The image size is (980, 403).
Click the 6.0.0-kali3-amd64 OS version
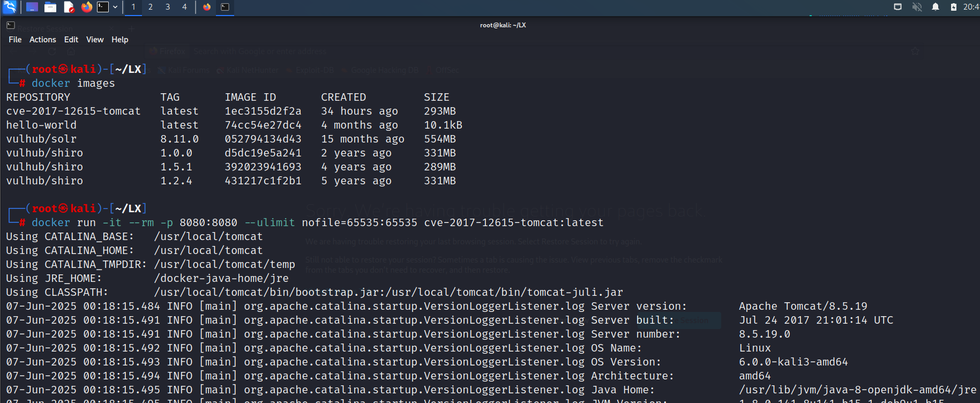pos(794,362)
